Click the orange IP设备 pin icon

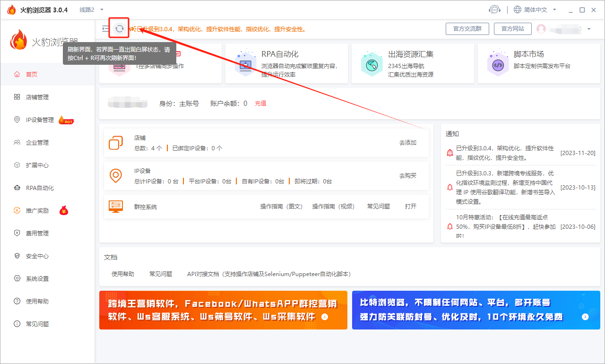tap(116, 176)
